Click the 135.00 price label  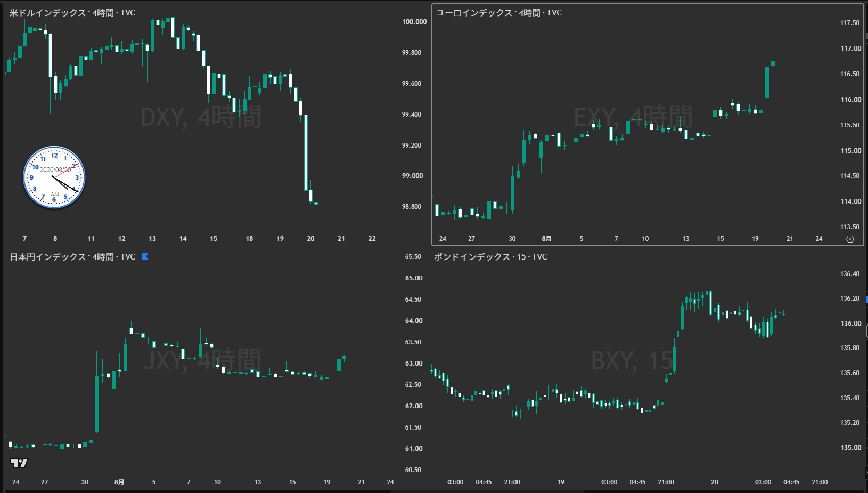point(850,448)
